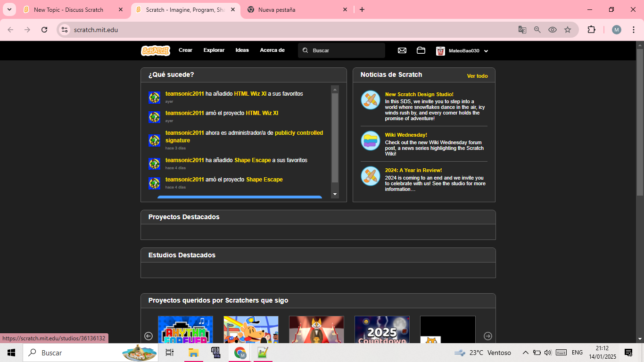Image resolution: width=644 pixels, height=362 pixels.
Task: Show hidden system tray icons
Action: click(x=525, y=353)
